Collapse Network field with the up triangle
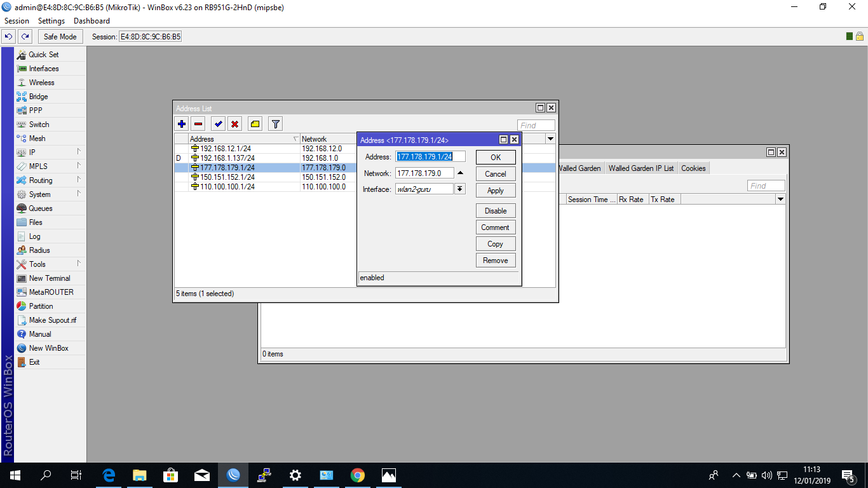 click(x=461, y=173)
